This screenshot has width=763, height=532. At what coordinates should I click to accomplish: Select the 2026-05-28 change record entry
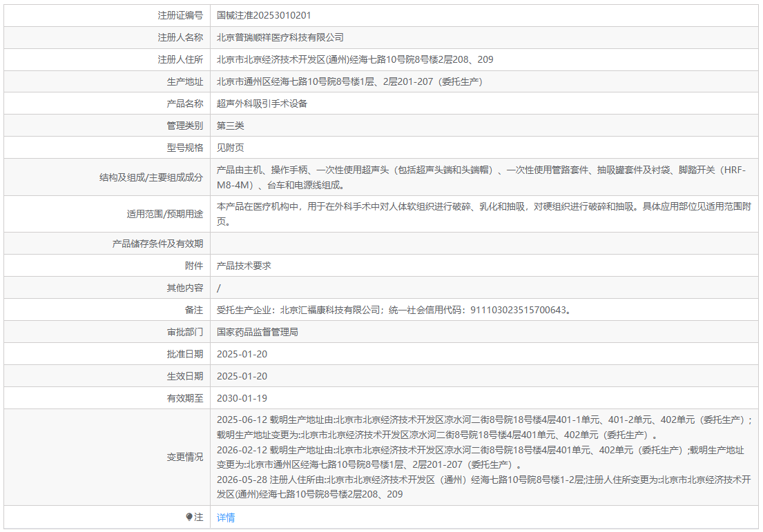click(483, 486)
